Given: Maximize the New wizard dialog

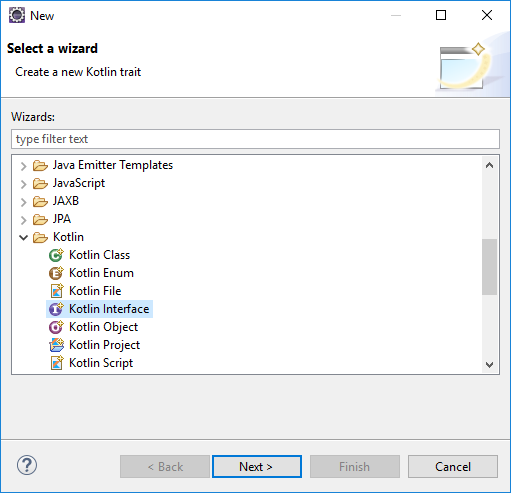Looking at the screenshot, I should [x=441, y=15].
